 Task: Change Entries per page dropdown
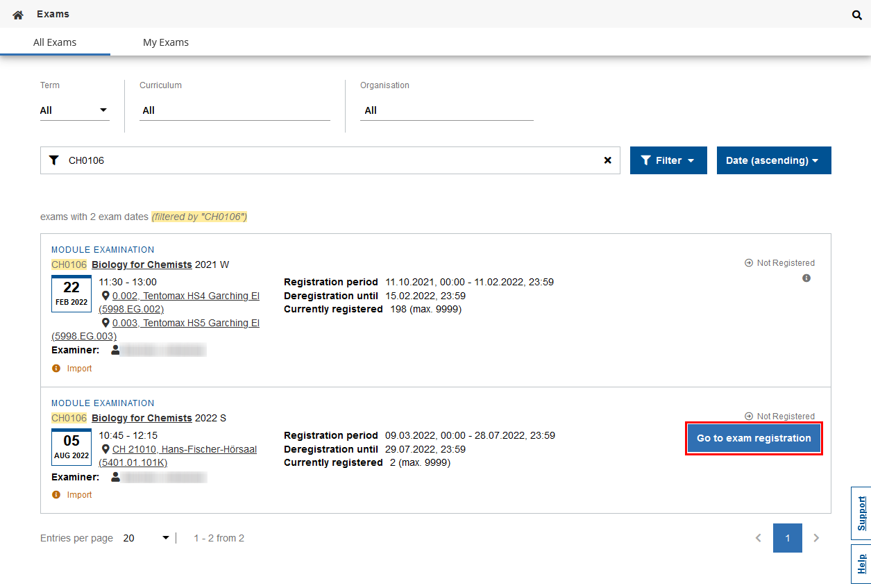pyautogui.click(x=146, y=538)
